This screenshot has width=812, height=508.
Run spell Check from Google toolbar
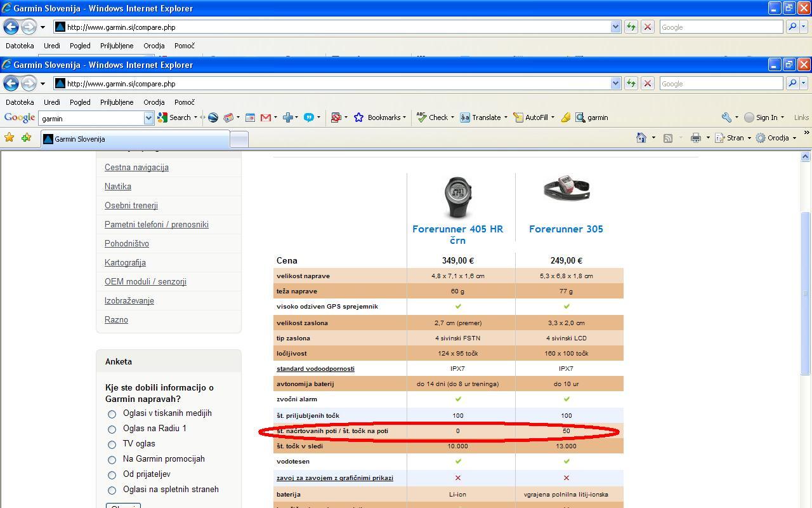click(x=433, y=117)
